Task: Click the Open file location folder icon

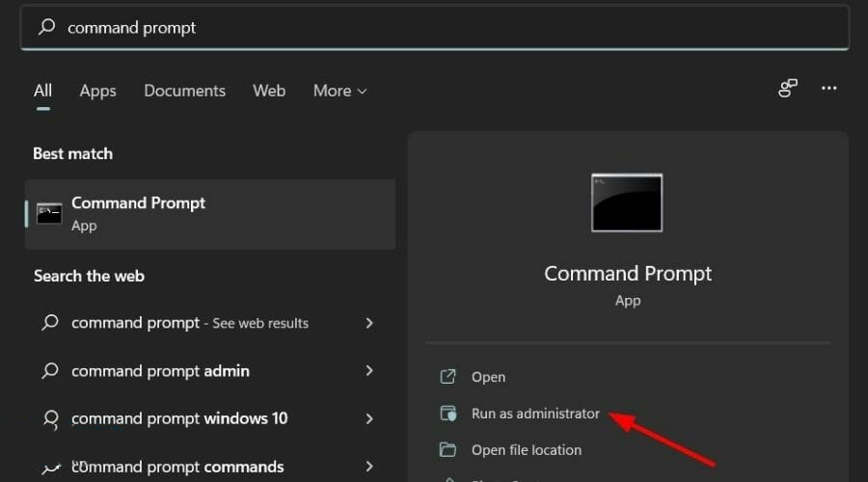Action: click(x=448, y=450)
